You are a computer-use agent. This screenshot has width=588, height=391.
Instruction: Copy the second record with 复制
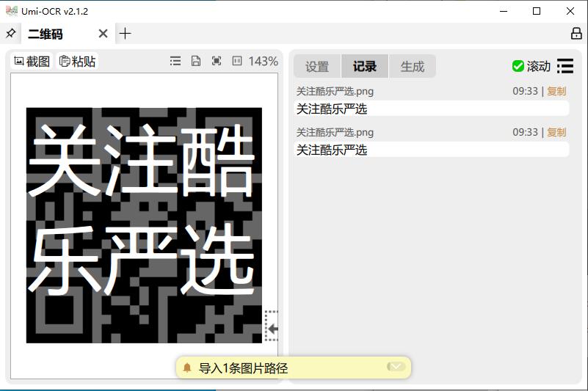556,132
